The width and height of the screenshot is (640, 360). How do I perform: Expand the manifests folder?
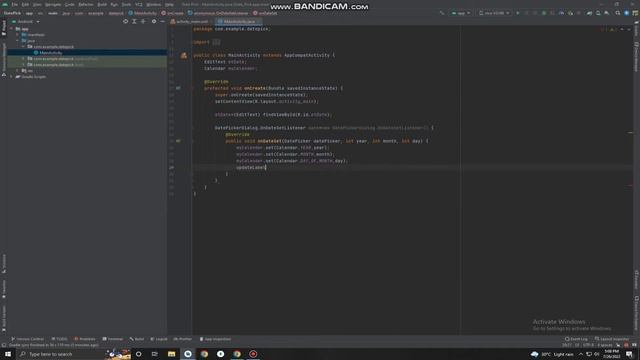[x=18, y=35]
